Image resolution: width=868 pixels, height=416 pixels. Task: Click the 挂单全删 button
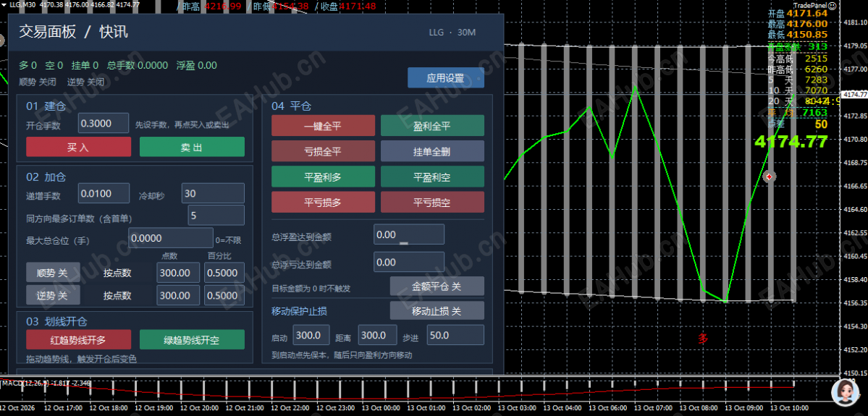(x=432, y=151)
